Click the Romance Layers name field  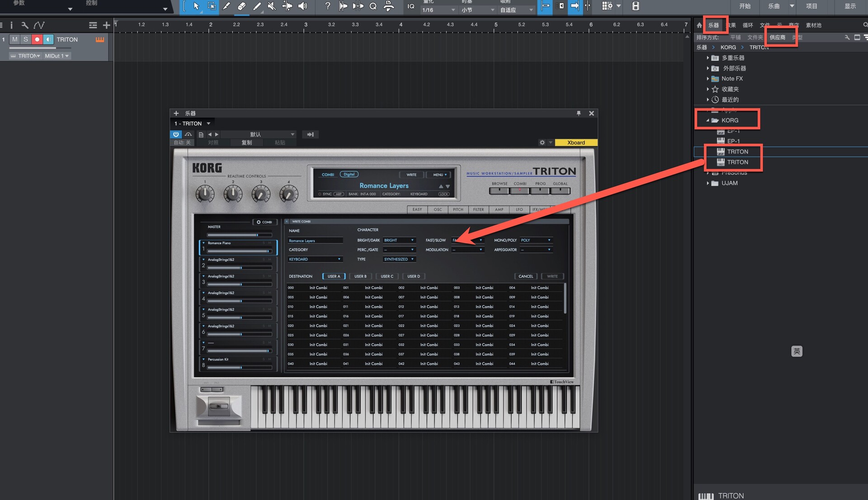[315, 241]
